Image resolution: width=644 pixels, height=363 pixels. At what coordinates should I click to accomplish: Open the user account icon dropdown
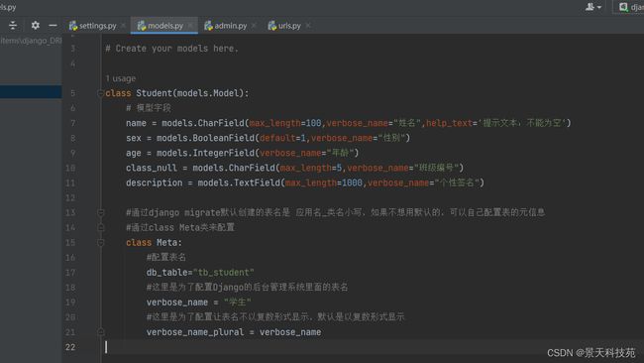[x=593, y=7]
